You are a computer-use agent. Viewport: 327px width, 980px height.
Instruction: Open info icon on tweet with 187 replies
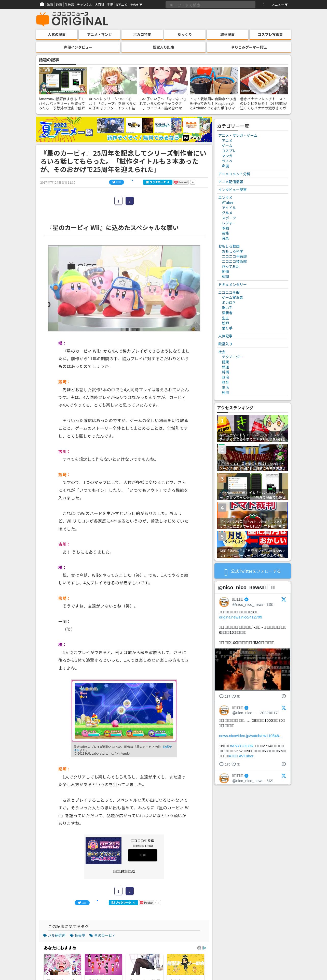pos(284,696)
